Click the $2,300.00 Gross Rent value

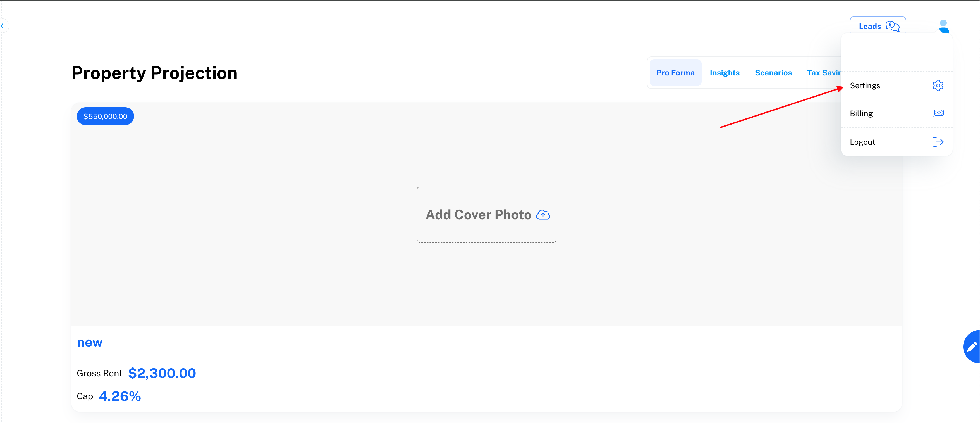coord(162,373)
